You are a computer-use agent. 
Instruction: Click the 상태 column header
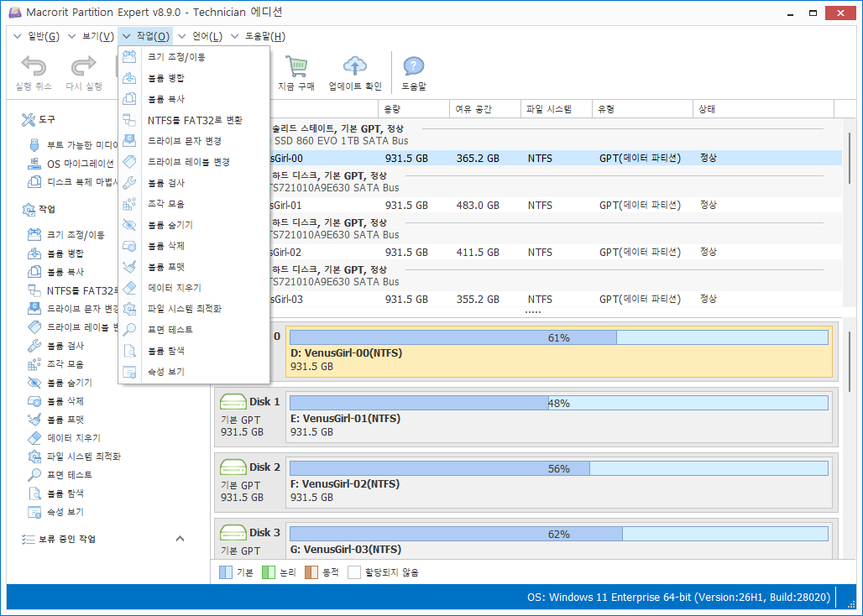[x=763, y=109]
